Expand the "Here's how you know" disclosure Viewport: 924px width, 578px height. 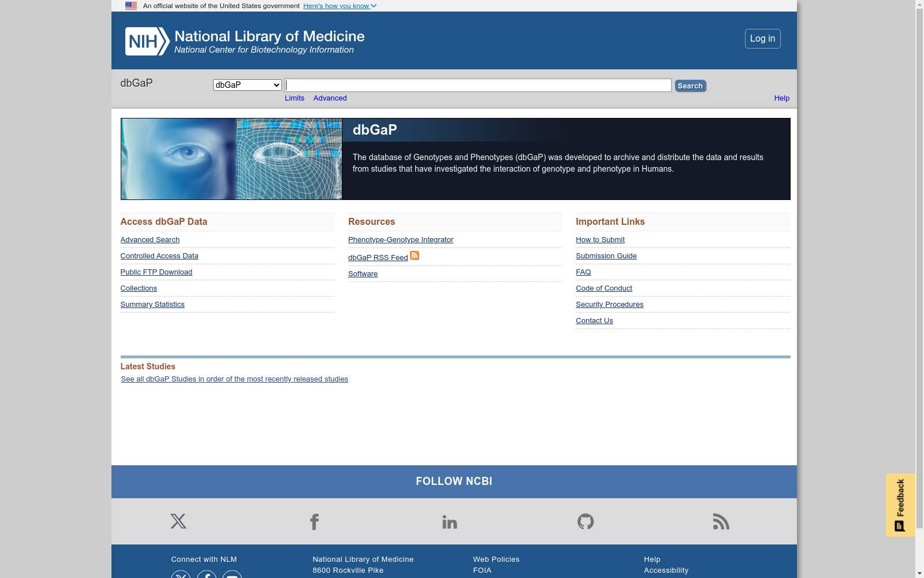coord(340,6)
